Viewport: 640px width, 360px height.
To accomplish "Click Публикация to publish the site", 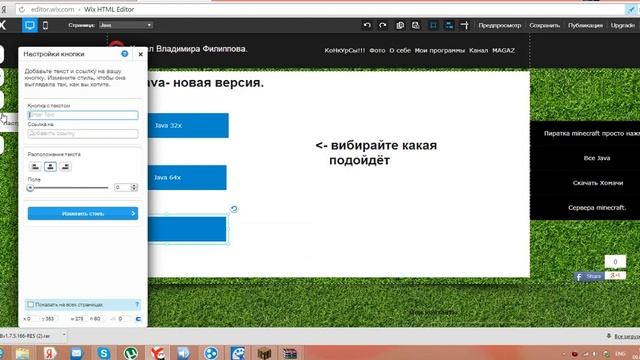I will [x=585, y=25].
